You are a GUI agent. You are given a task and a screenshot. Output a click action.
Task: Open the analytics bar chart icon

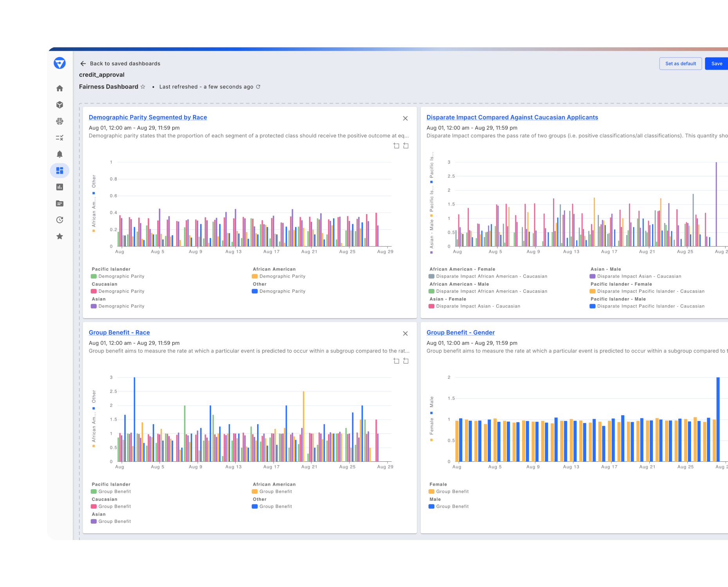click(59, 187)
